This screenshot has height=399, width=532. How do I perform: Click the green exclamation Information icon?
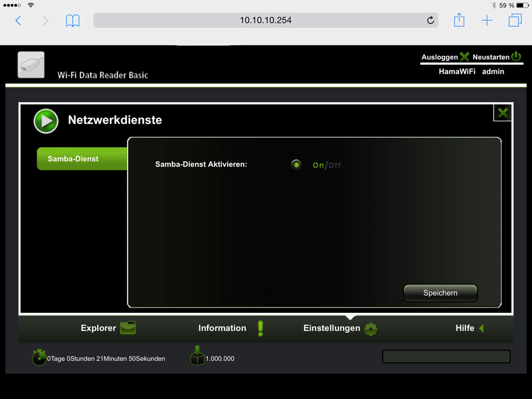(x=260, y=328)
